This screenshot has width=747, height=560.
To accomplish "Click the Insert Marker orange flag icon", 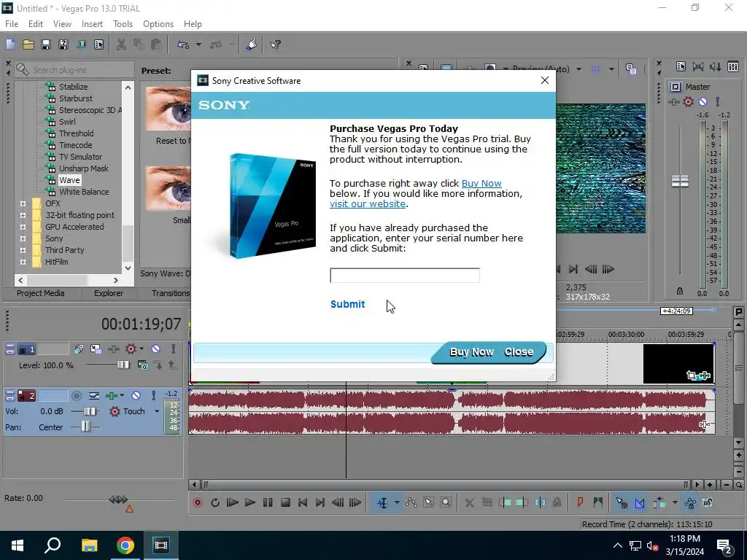I will (x=580, y=502).
